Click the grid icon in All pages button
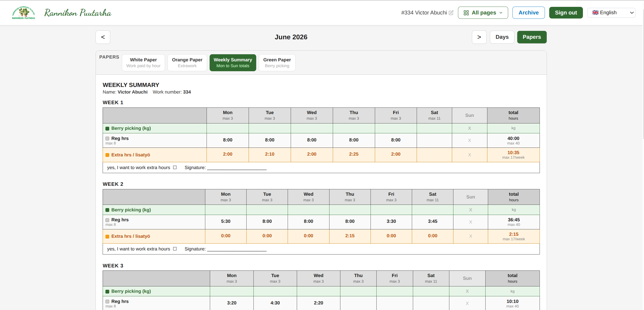The width and height of the screenshot is (644, 310). point(466,13)
